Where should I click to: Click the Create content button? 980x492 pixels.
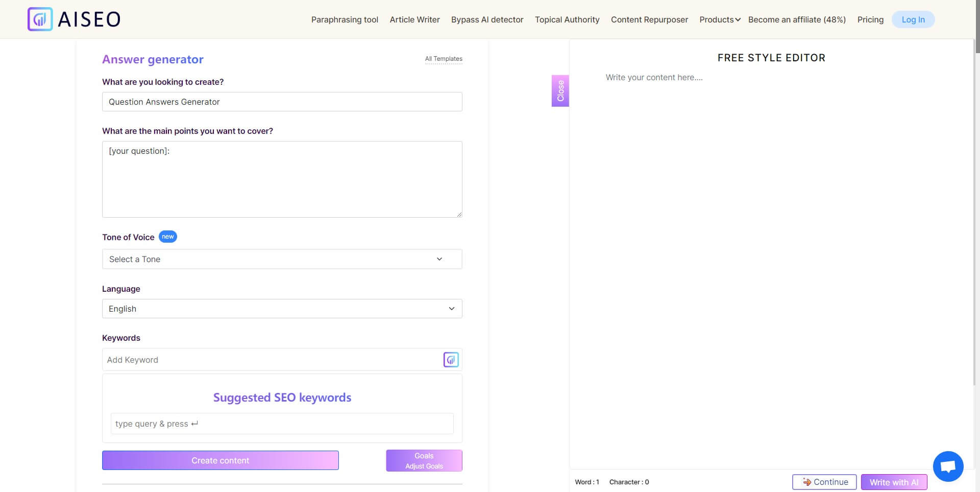[x=220, y=460]
